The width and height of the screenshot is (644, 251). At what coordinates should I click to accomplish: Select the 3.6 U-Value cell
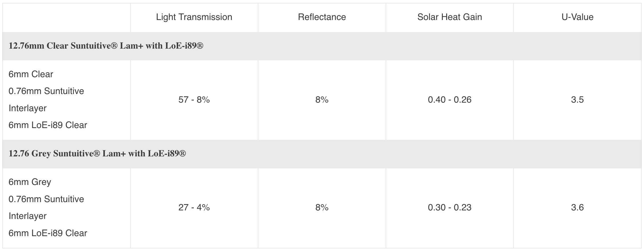pos(577,208)
